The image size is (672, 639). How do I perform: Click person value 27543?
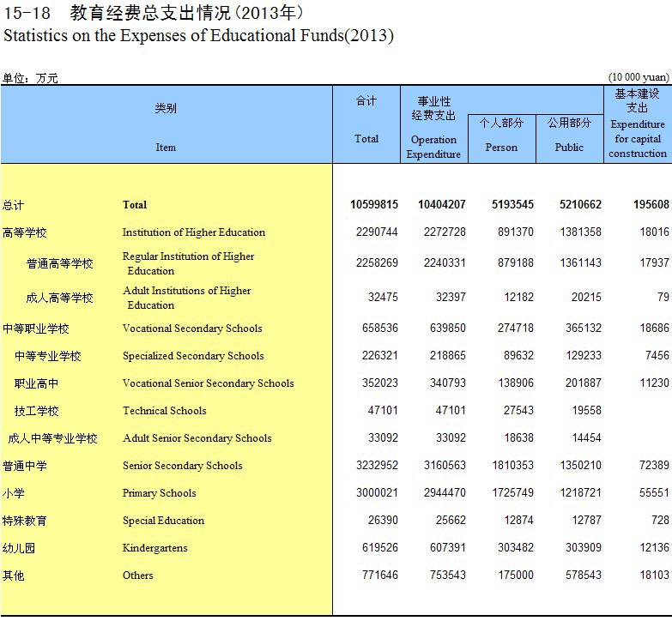tap(518, 410)
